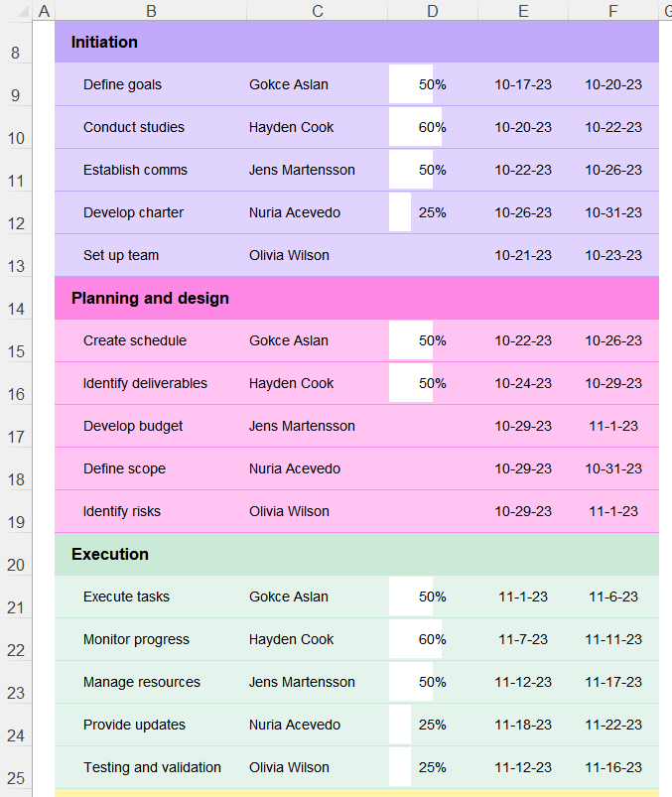Select column D header

[433, 11]
